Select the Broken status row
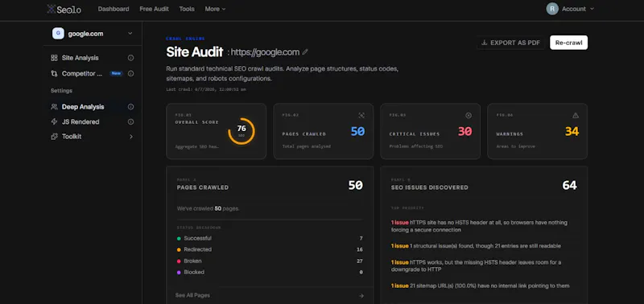 point(270,261)
